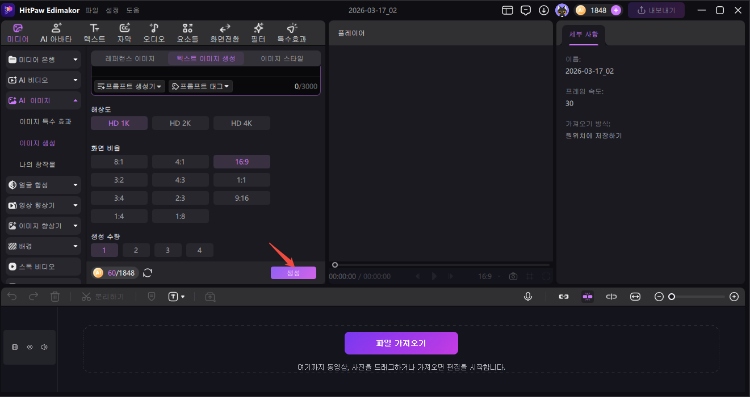Click the layout panel icon in title bar

click(x=507, y=11)
